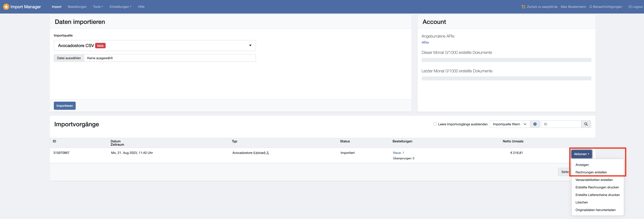Click the Datum Zeitraum column header
Viewport: 644px width, 219px height.
coord(117,143)
